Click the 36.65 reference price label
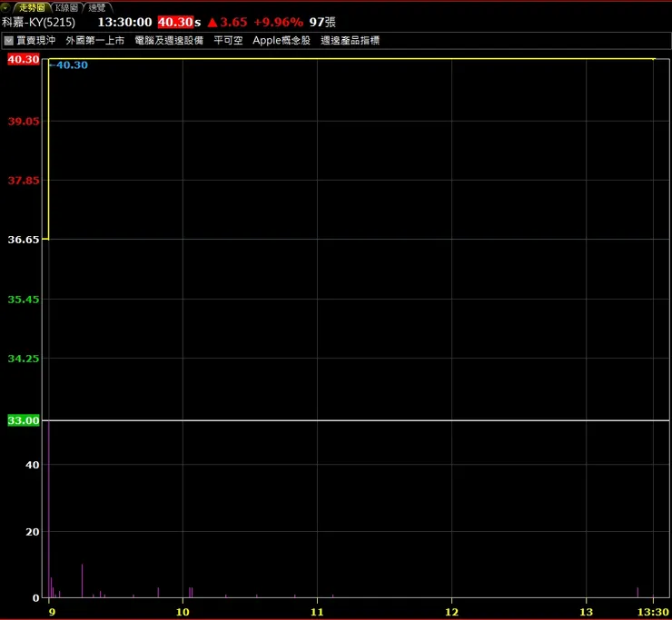This screenshot has width=672, height=620. pos(24,240)
